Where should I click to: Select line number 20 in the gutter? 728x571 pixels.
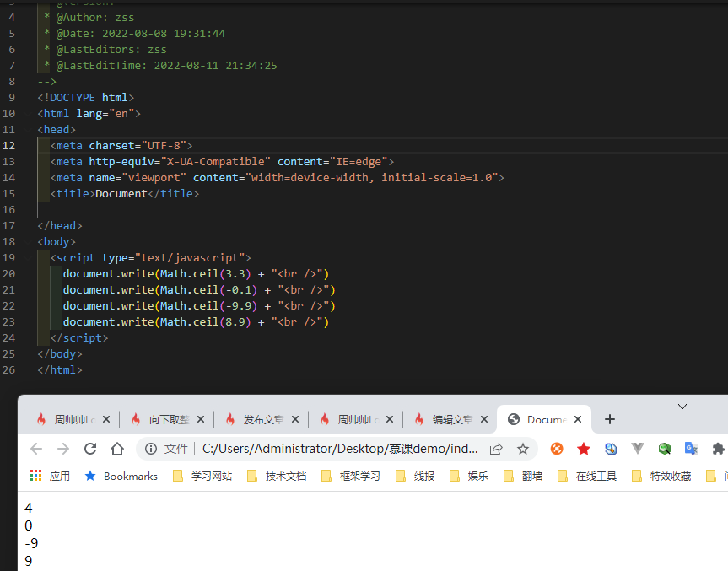pyautogui.click(x=8, y=274)
